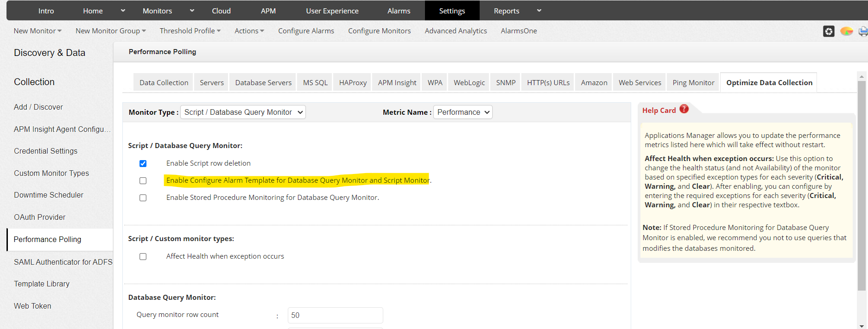Image resolution: width=868 pixels, height=329 pixels.
Task: Expand the Threshold Profile menu
Action: coord(190,31)
